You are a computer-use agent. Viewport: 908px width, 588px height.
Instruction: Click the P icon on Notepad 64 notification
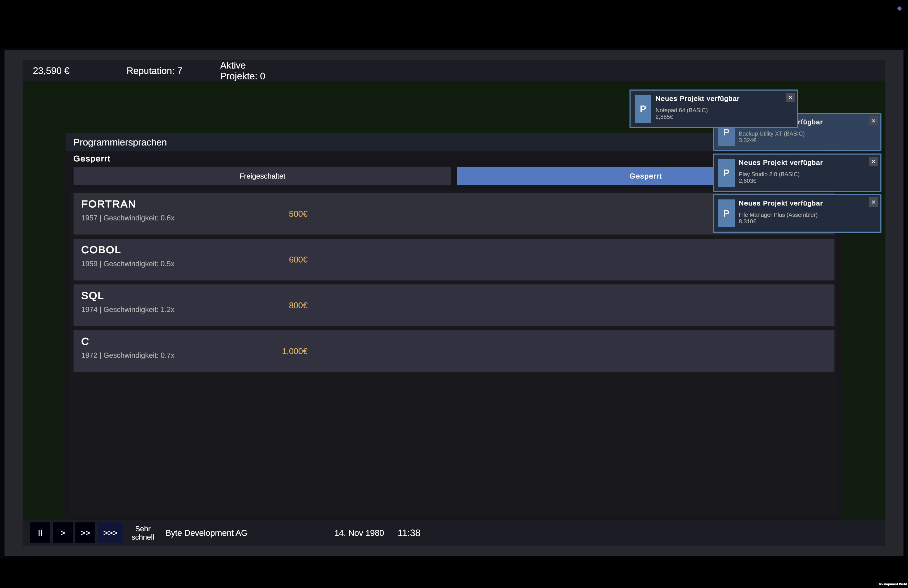click(643, 109)
